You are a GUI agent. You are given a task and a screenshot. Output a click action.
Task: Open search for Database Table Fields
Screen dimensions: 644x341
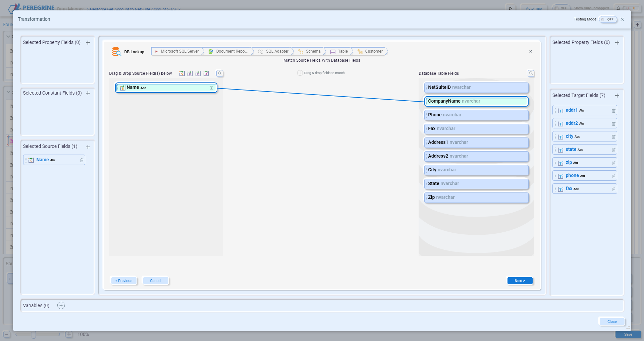(x=531, y=73)
